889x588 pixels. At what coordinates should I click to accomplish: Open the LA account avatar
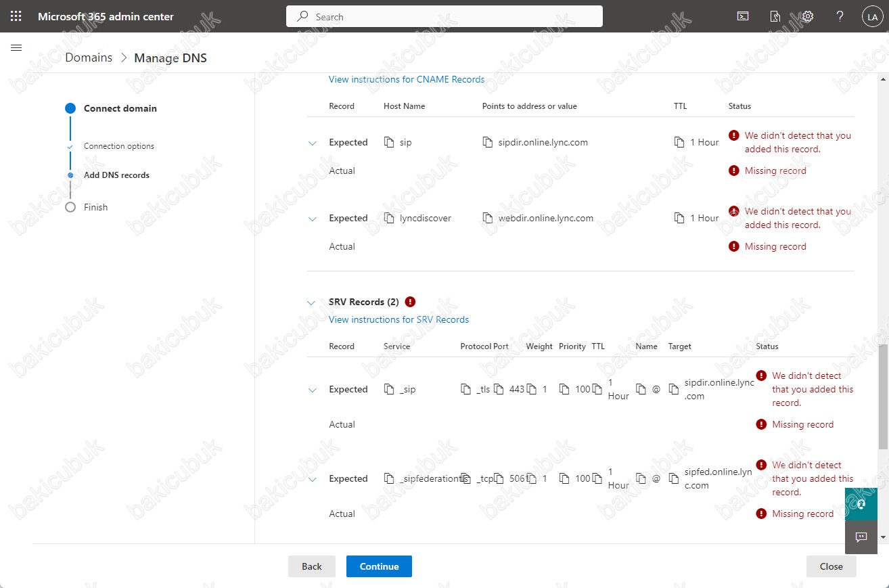[x=871, y=17]
